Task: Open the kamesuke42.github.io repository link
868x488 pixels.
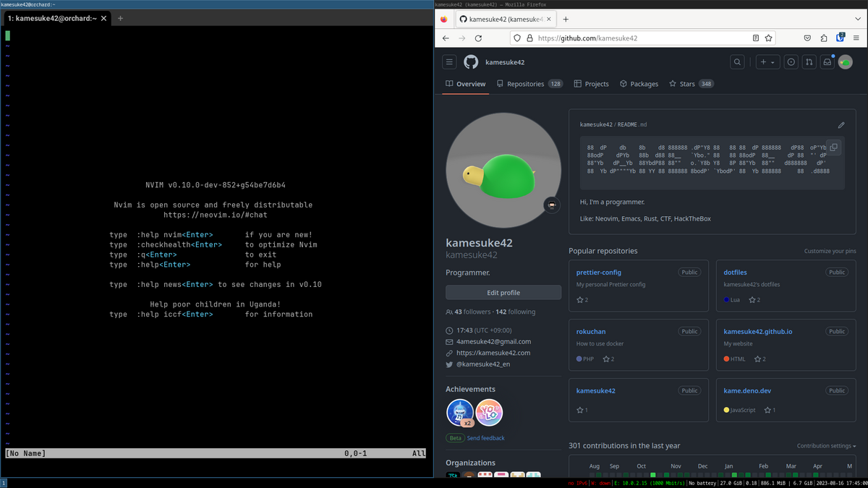Action: pyautogui.click(x=758, y=332)
